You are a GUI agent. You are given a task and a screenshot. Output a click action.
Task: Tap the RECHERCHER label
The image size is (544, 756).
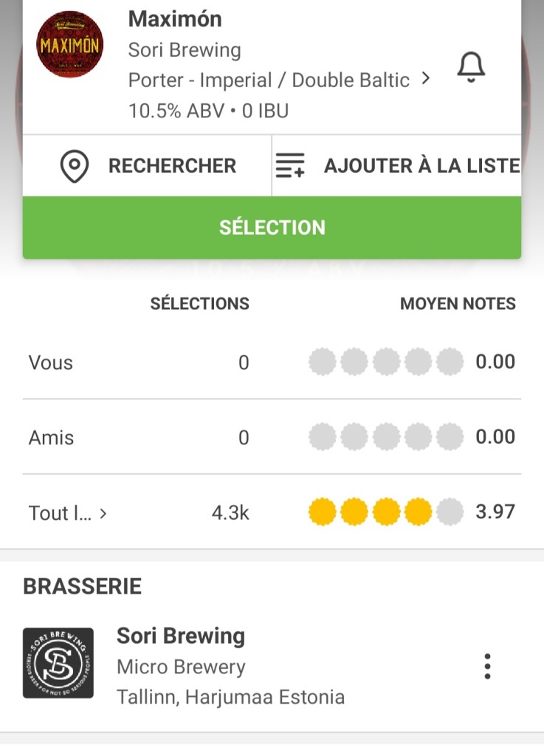coord(172,166)
